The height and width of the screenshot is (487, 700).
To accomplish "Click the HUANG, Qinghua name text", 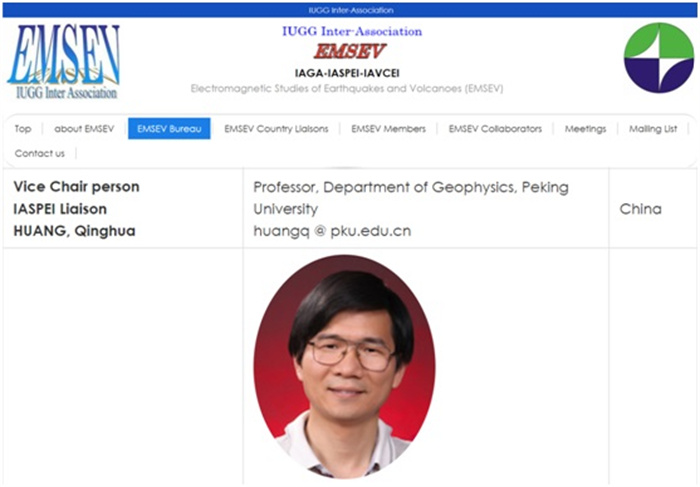I will pyautogui.click(x=75, y=231).
